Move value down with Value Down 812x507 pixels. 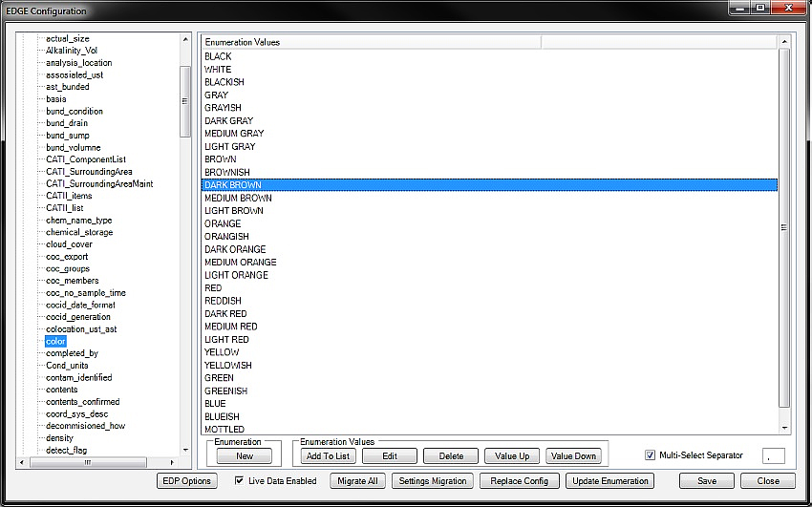point(573,456)
